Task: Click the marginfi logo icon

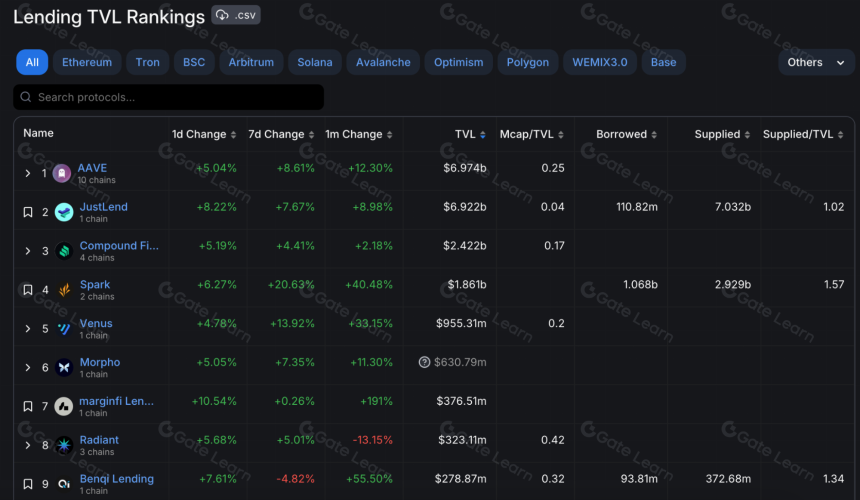Action: click(x=64, y=406)
